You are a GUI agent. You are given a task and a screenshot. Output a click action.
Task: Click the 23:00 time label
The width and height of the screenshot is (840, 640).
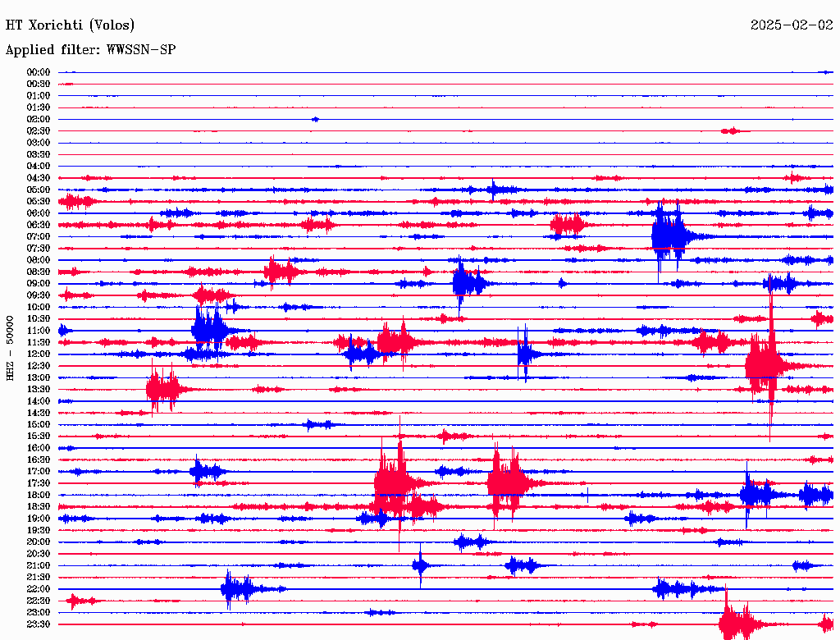click(39, 613)
